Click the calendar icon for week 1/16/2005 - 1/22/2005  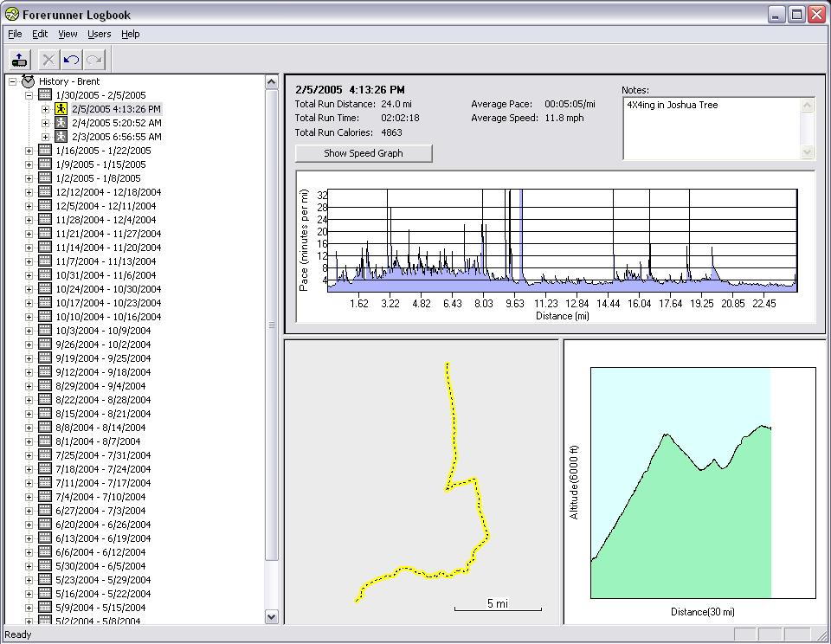[45, 150]
